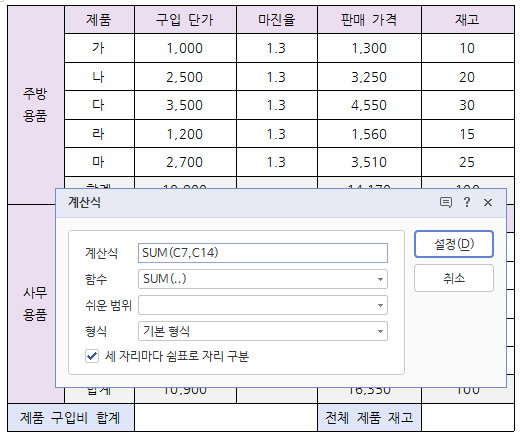Open the 형식 기본 형식 dropdown
Screen dimensions: 520x438
coord(263,331)
